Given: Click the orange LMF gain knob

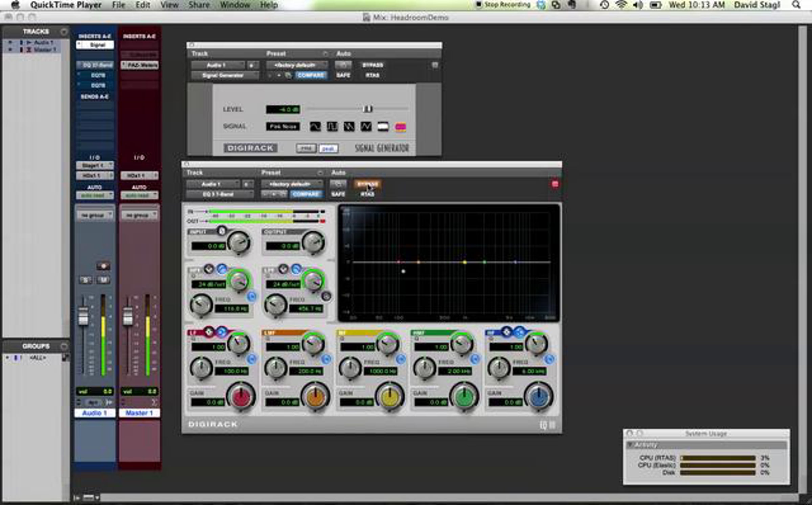Looking at the screenshot, I should tap(315, 397).
